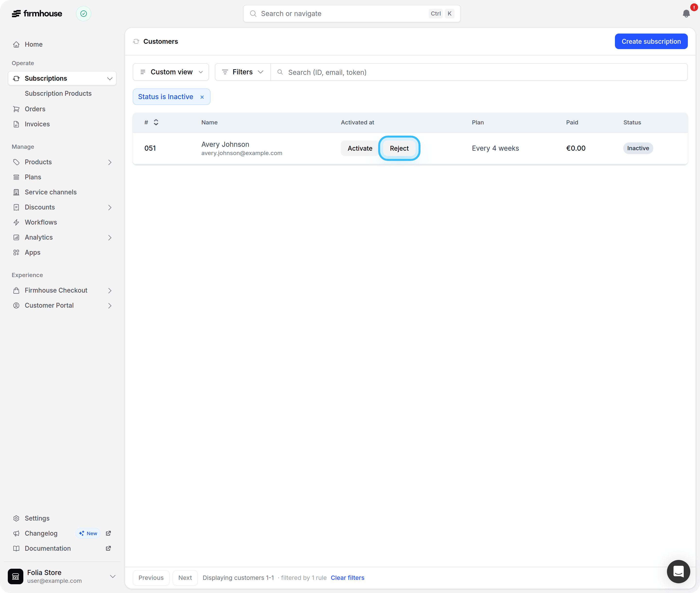Open the notifications bell

686,13
